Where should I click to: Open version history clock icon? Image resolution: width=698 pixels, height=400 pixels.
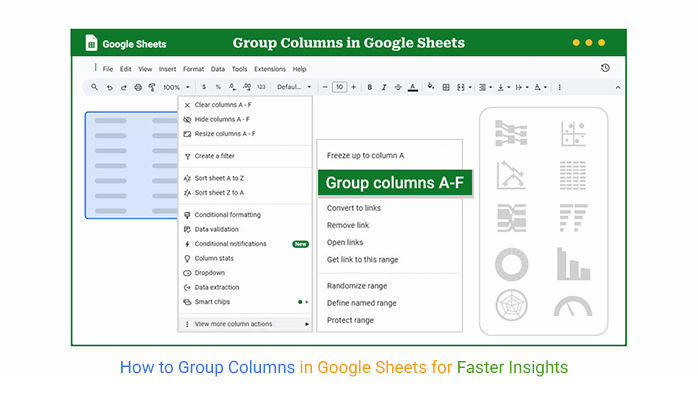[605, 68]
